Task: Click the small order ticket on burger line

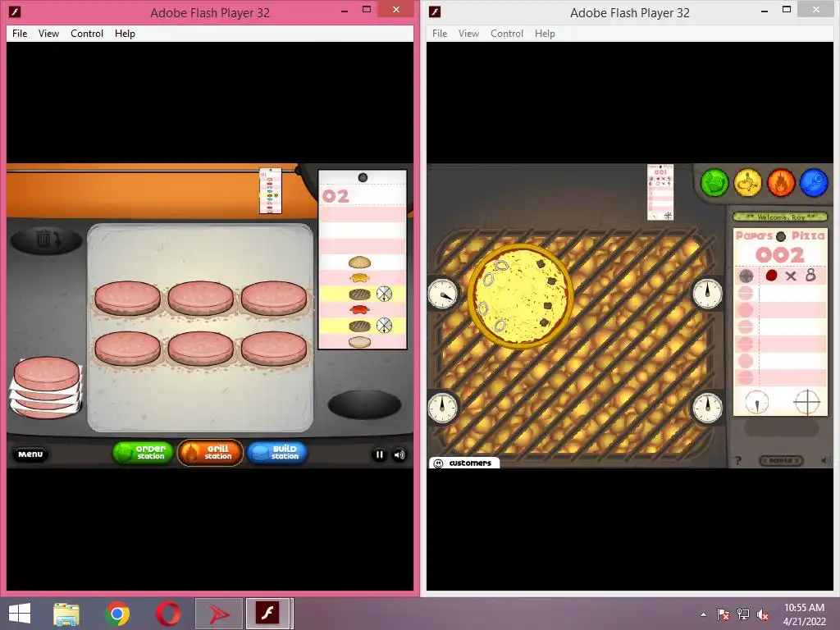Action: point(270,190)
